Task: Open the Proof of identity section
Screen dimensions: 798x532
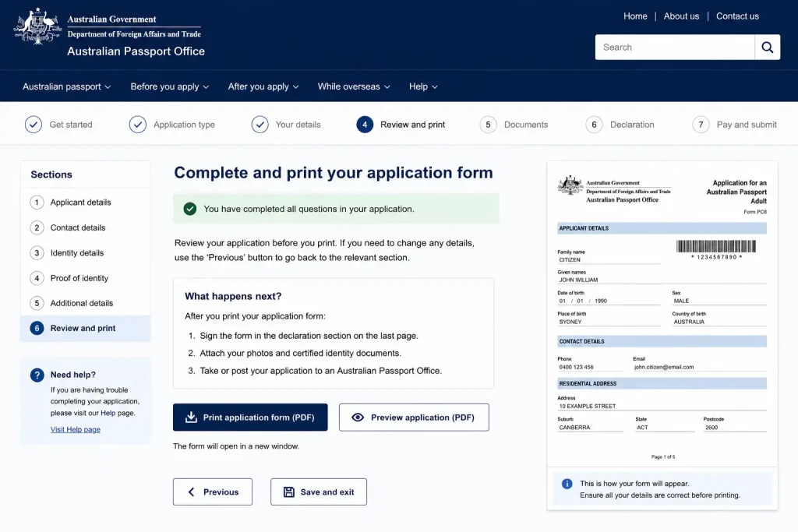Action: 86,278
